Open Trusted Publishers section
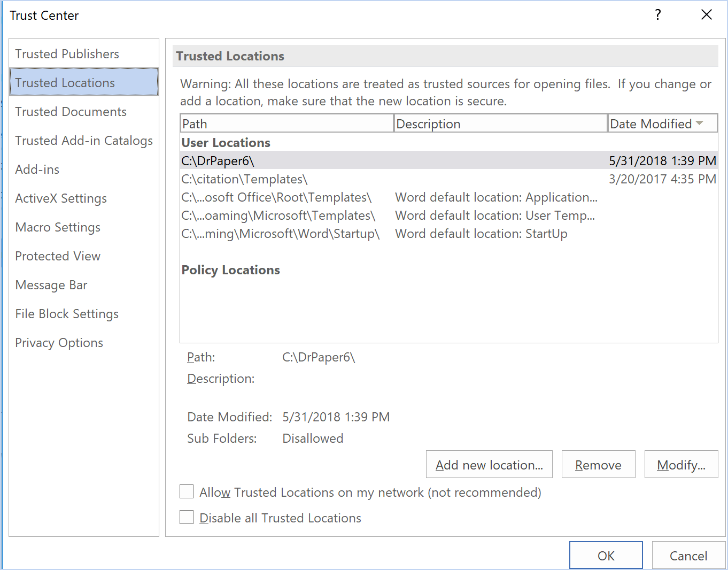 pyautogui.click(x=67, y=54)
